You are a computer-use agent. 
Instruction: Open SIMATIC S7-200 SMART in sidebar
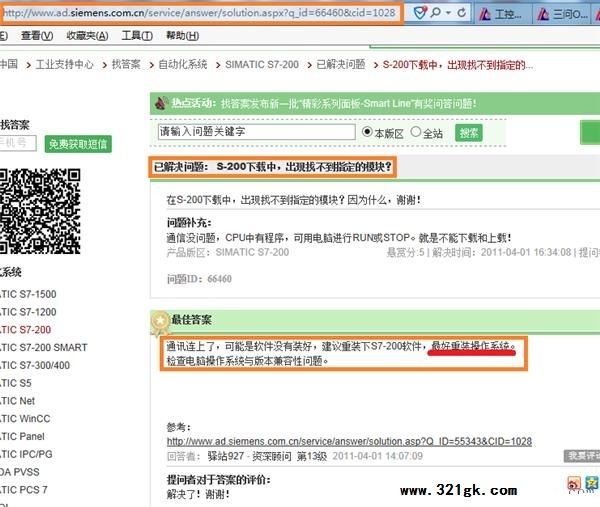tap(44, 347)
